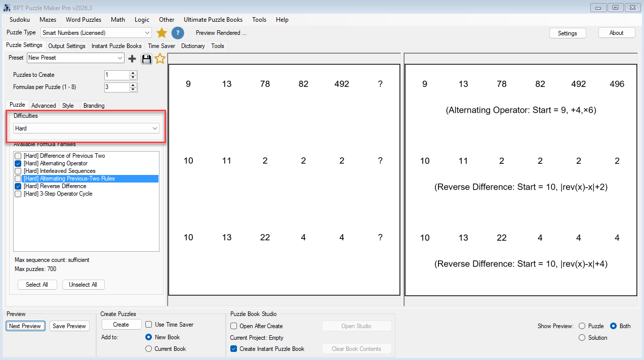This screenshot has width=644, height=360.
Task: Save preset with the floppy disk icon
Action: [x=146, y=59]
